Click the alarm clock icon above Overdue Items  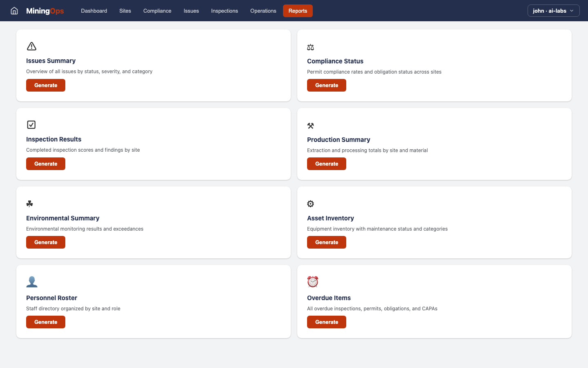[x=313, y=281]
